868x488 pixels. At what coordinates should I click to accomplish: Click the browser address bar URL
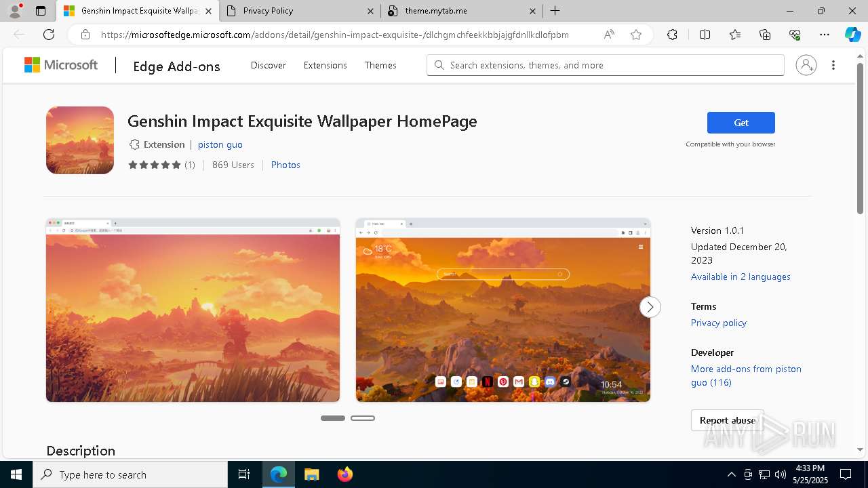335,35
